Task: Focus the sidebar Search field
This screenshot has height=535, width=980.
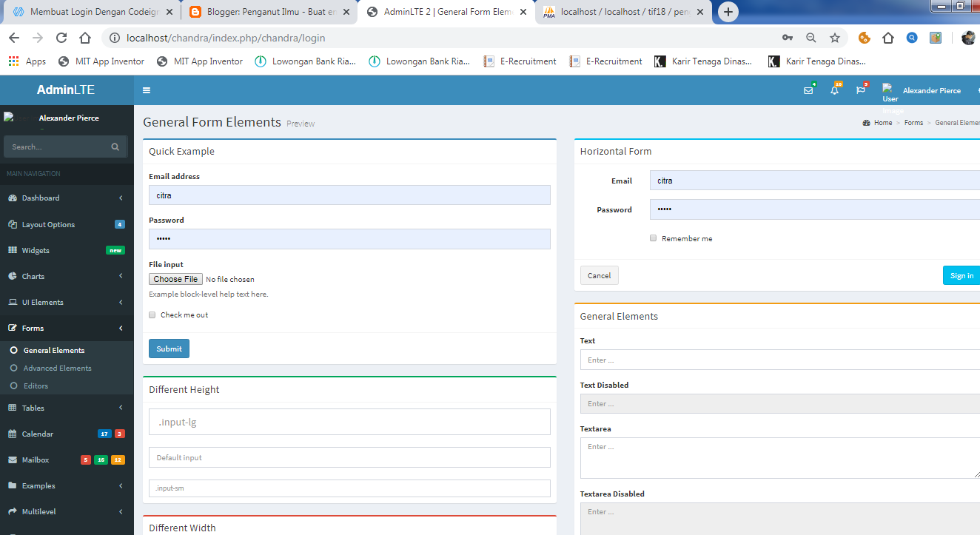Action: pyautogui.click(x=56, y=147)
